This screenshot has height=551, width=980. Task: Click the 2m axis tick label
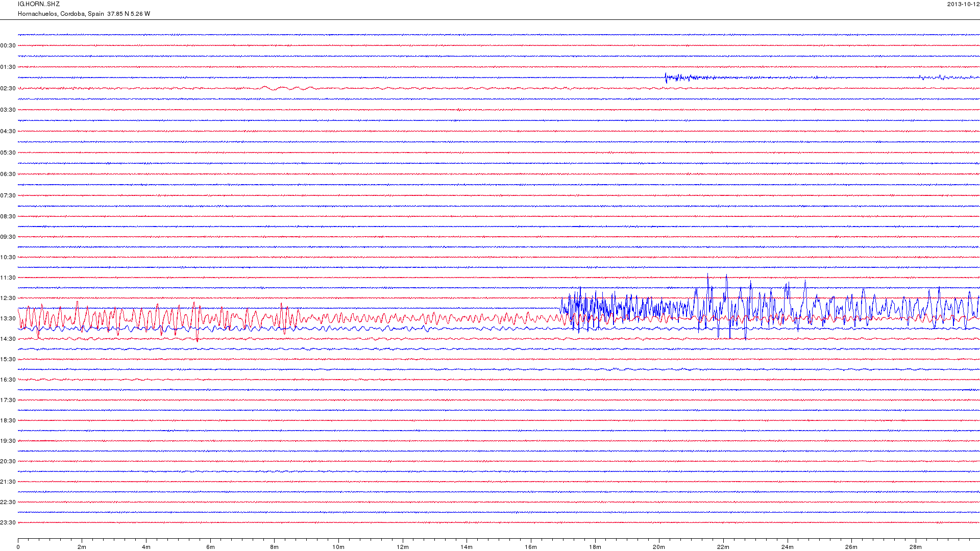tap(82, 547)
